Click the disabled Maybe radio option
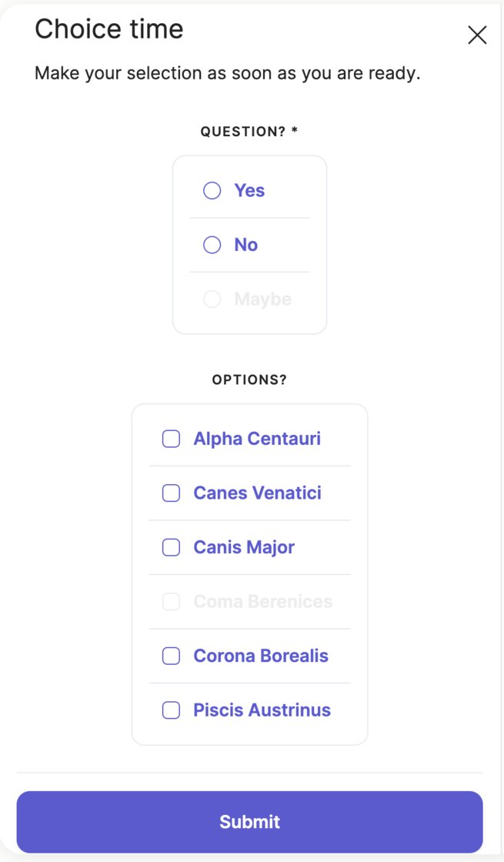This screenshot has width=504, height=862. coord(212,299)
